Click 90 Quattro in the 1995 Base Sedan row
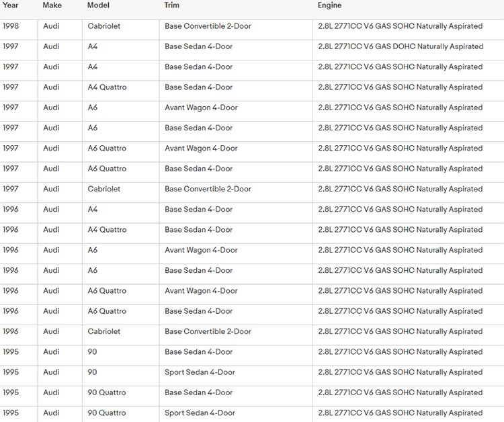The height and width of the screenshot is (422, 504). point(107,392)
